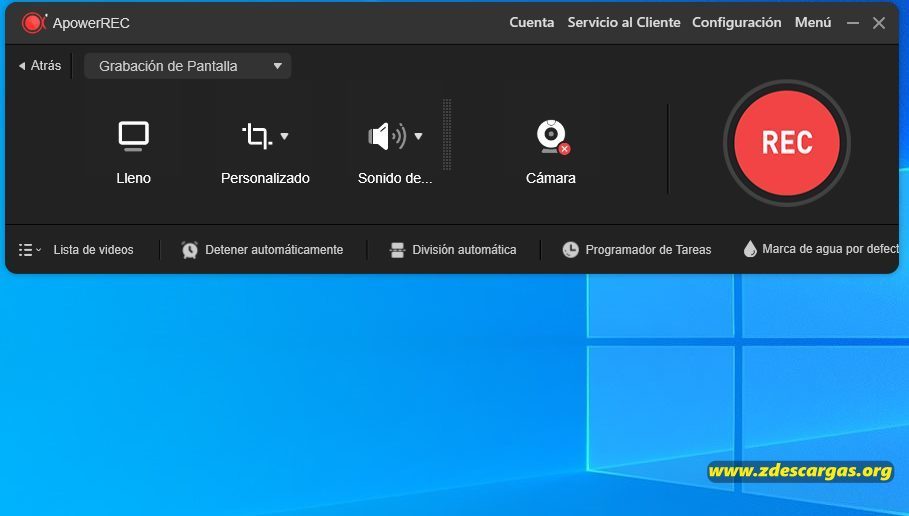909x516 pixels.
Task: Click the Programador de Tareas clock icon
Action: [x=570, y=250]
